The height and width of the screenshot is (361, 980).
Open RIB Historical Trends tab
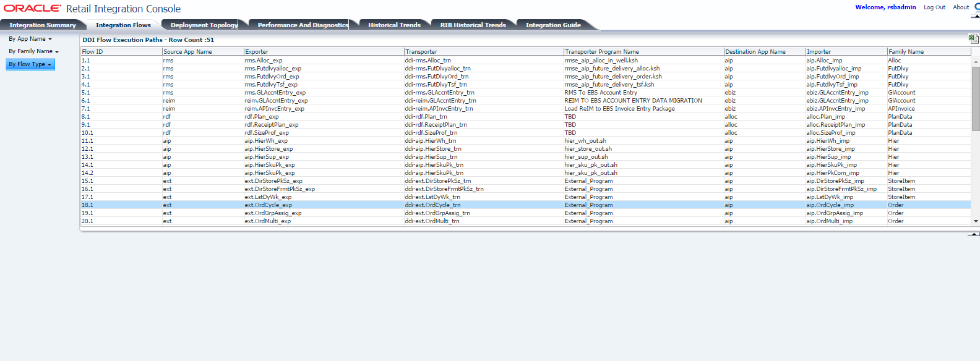point(473,25)
